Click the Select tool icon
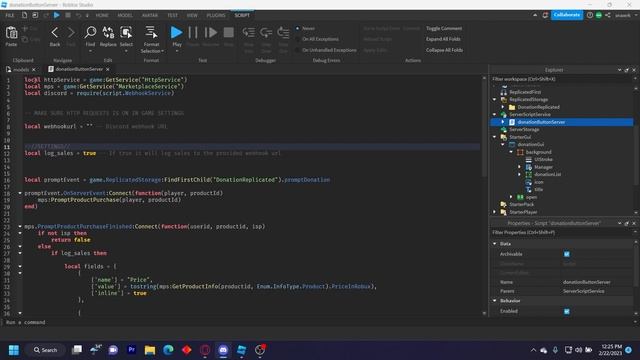640x360 pixels. pos(126,33)
